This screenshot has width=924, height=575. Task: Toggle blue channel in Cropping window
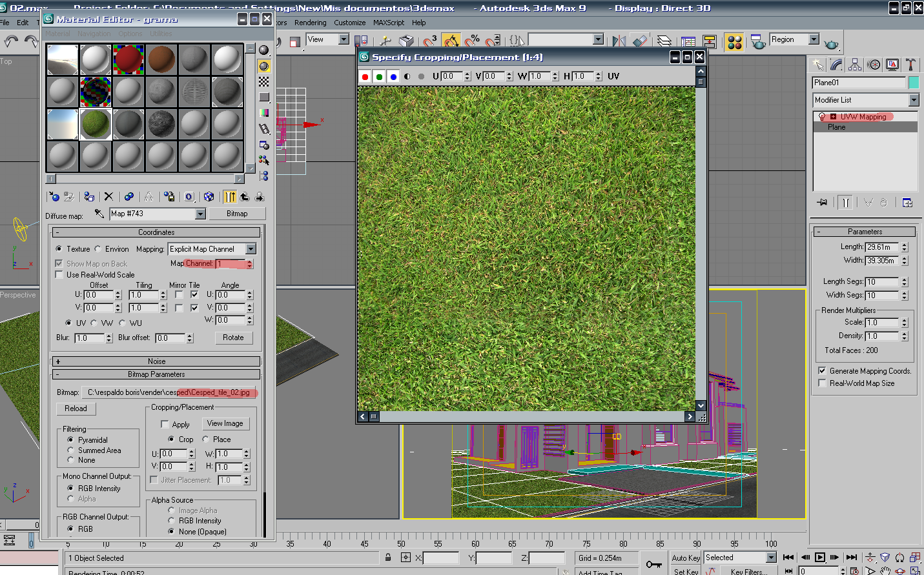(x=393, y=77)
